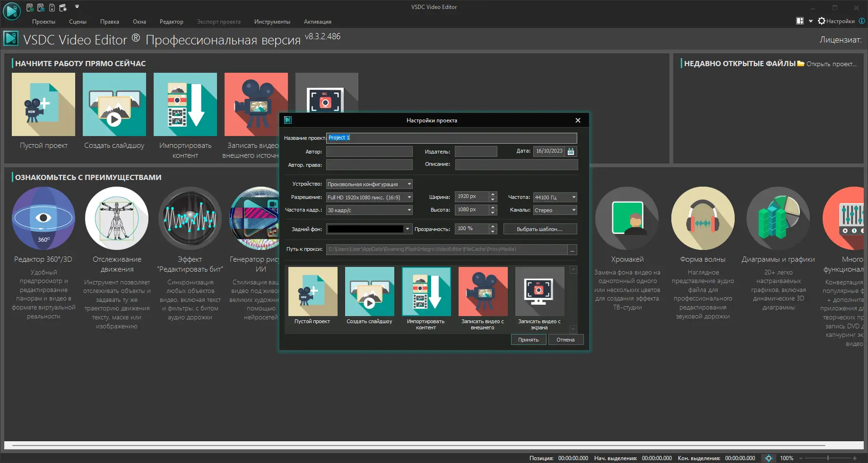Open the Частота 44100 Гц dropdown
The image size is (868, 463).
(555, 197)
